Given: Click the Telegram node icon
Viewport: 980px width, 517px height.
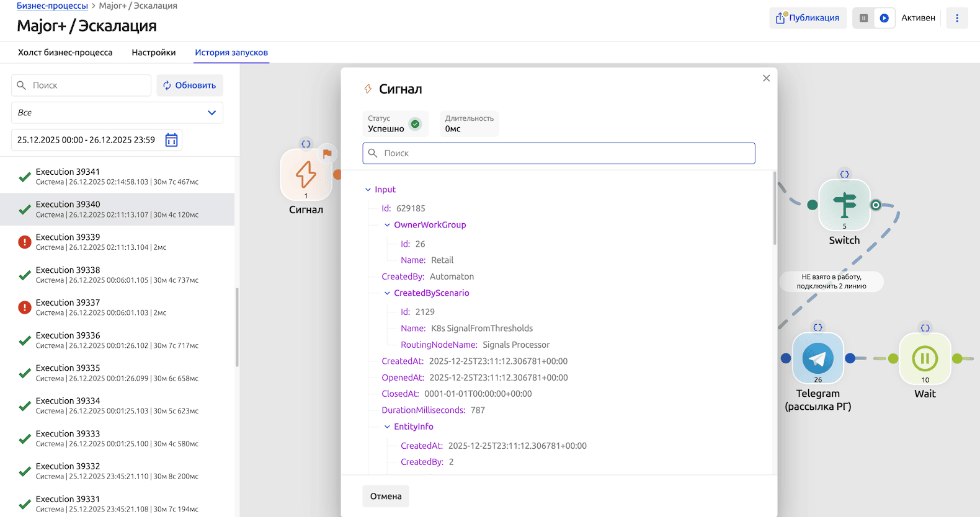Looking at the screenshot, I should click(817, 358).
